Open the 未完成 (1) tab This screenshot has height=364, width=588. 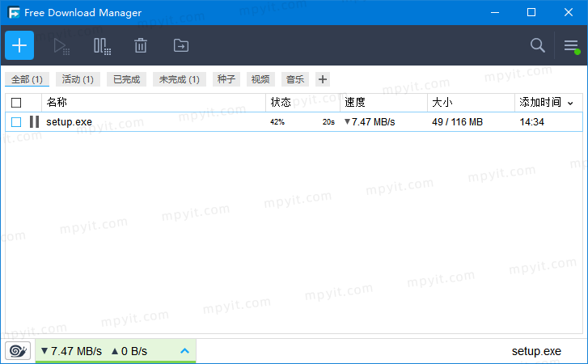click(x=180, y=79)
